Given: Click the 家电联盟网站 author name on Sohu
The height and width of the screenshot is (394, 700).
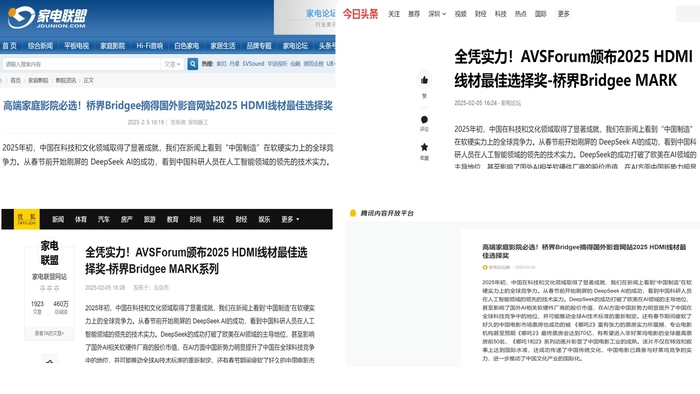Looking at the screenshot, I should (x=50, y=277).
